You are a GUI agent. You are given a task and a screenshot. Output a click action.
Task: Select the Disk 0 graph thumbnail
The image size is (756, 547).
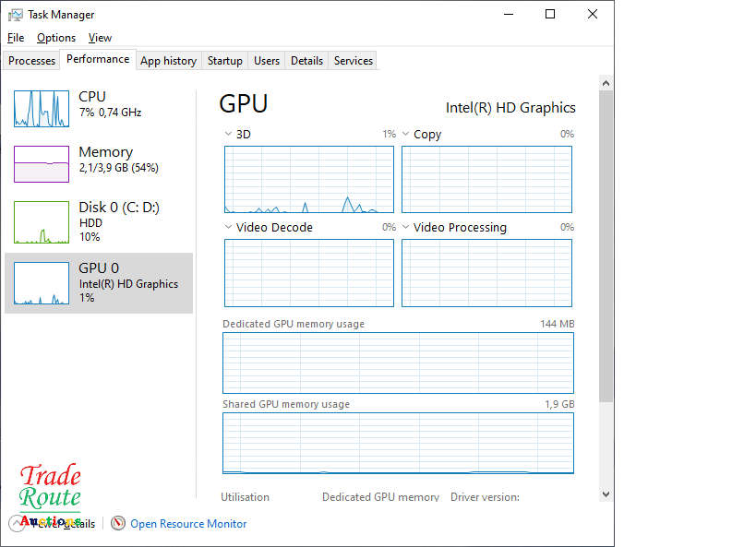click(42, 222)
